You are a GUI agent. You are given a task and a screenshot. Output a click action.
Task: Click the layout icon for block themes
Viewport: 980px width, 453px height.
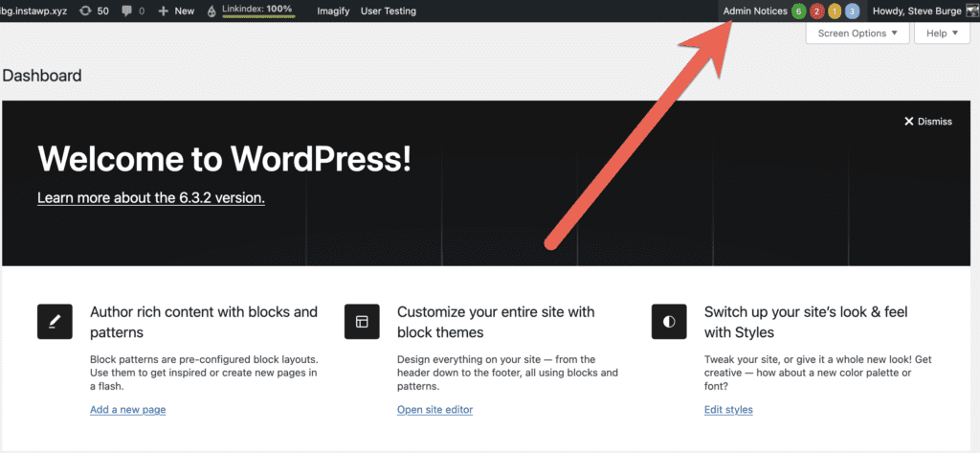click(x=362, y=322)
